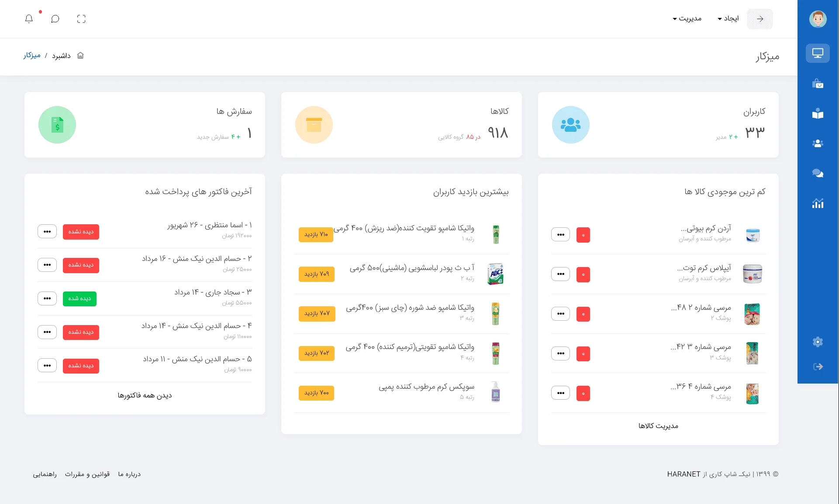Click مدیریت کالاها link

[658, 426]
